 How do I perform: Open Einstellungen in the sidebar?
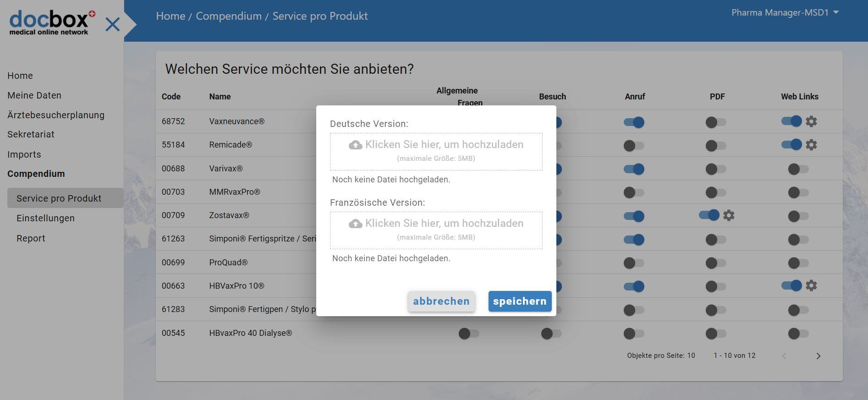pos(45,218)
